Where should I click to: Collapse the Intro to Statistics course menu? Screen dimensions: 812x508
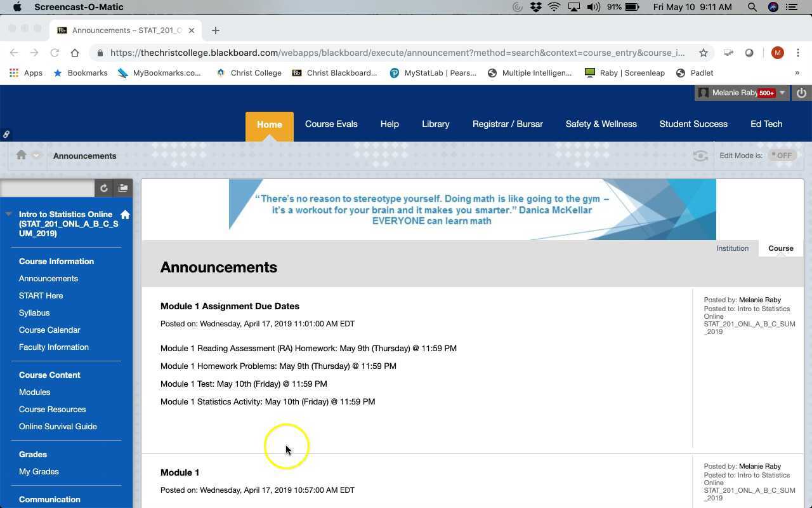(x=8, y=214)
